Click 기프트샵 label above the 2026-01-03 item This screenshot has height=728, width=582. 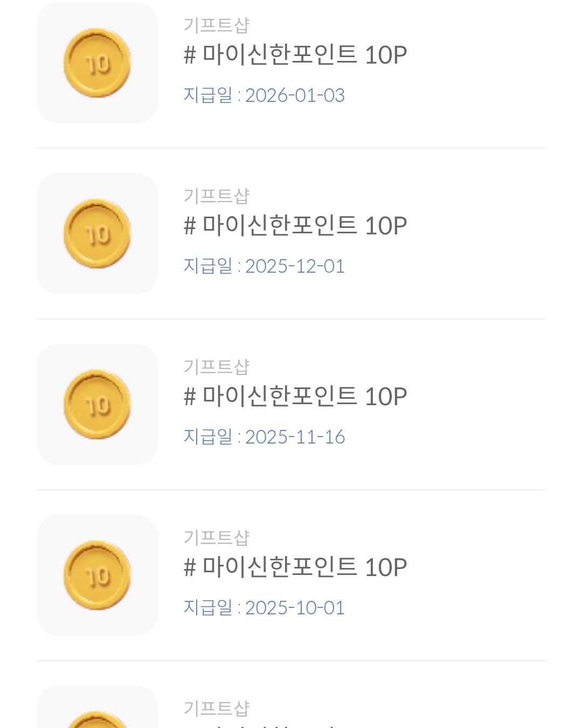click(217, 25)
